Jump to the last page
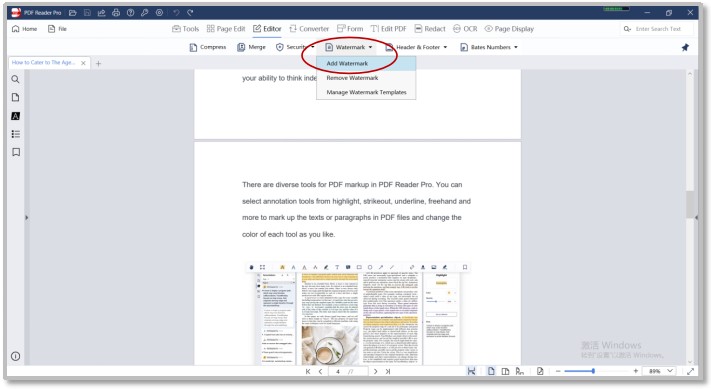The image size is (711, 389). [388, 371]
